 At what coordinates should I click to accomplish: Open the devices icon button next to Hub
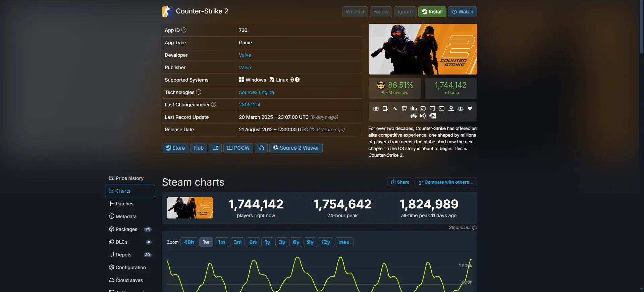(x=215, y=148)
